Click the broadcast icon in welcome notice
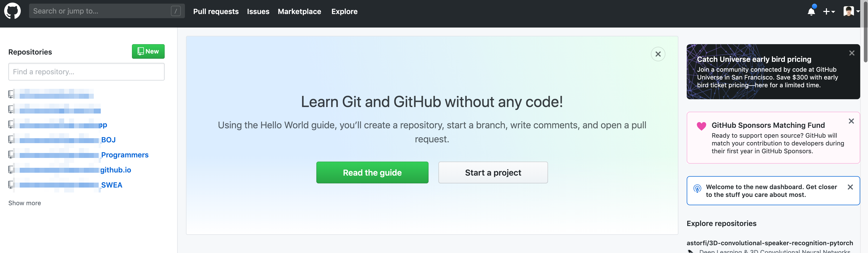Image resolution: width=868 pixels, height=253 pixels. click(x=697, y=189)
